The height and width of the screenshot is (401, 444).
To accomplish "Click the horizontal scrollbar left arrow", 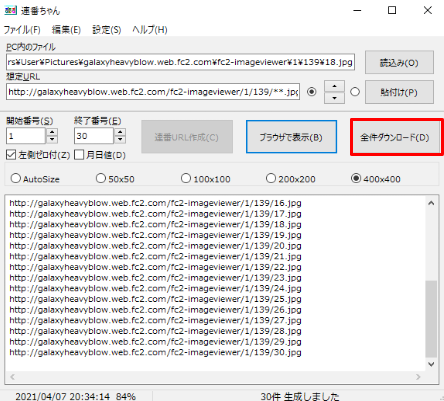I will pyautogui.click(x=13, y=377).
